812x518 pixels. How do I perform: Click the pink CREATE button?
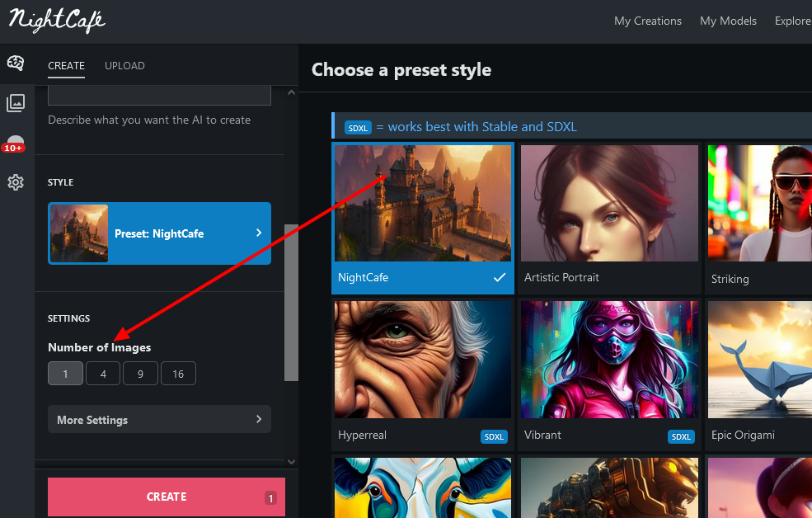pyautogui.click(x=167, y=497)
